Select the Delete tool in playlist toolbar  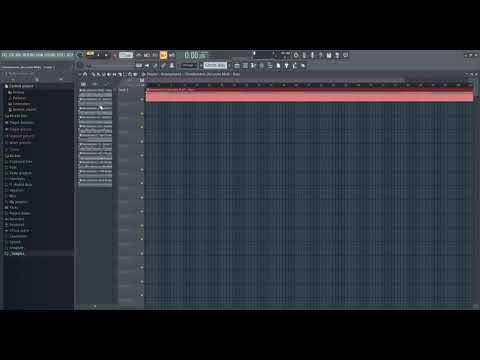click(104, 74)
